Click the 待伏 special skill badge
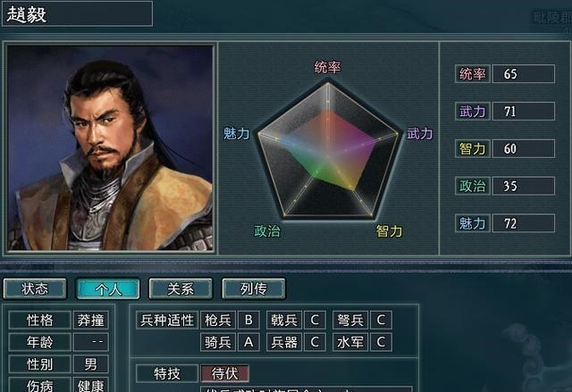This screenshot has width=572, height=392. (x=224, y=373)
